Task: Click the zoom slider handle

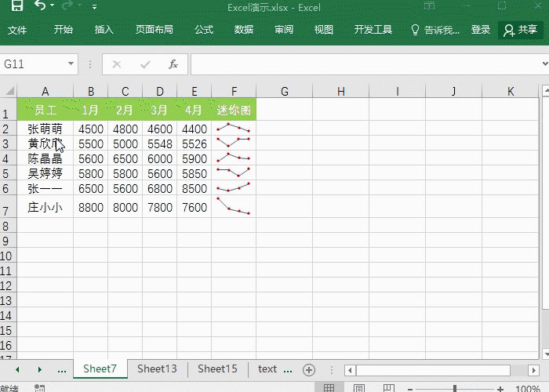Action: tap(454, 388)
